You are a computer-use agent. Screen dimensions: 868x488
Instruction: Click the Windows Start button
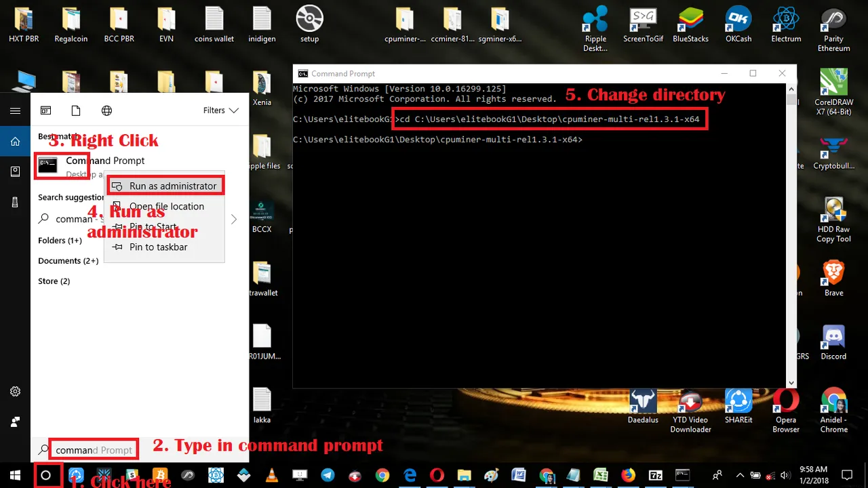(x=15, y=475)
